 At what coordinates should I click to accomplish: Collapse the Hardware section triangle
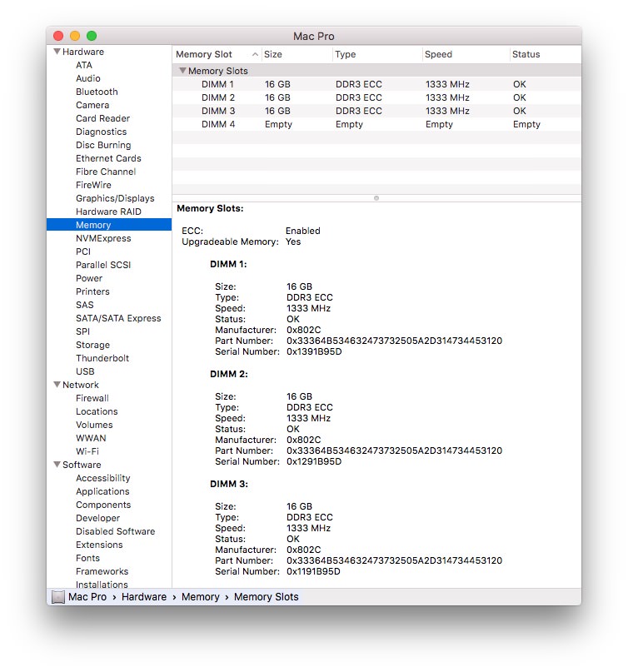click(x=57, y=52)
